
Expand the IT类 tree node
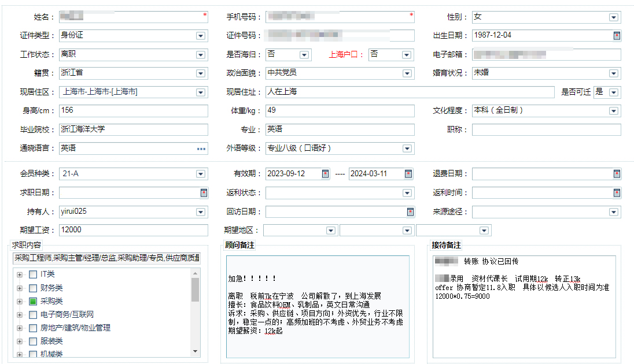tap(20, 274)
